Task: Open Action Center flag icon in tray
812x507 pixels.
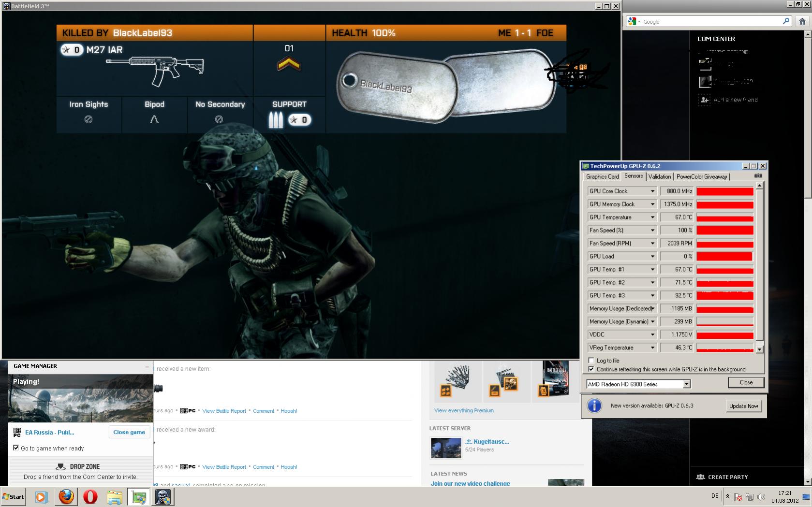Action: click(x=738, y=497)
